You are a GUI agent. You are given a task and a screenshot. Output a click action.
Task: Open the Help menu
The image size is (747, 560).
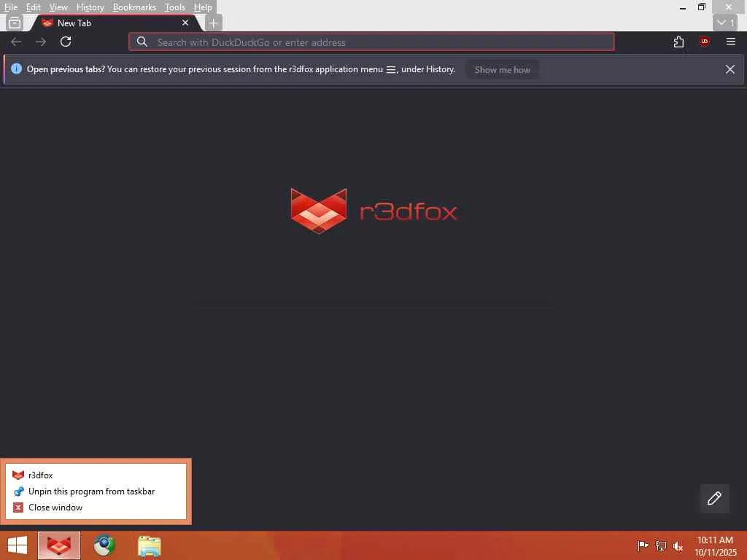coord(203,7)
